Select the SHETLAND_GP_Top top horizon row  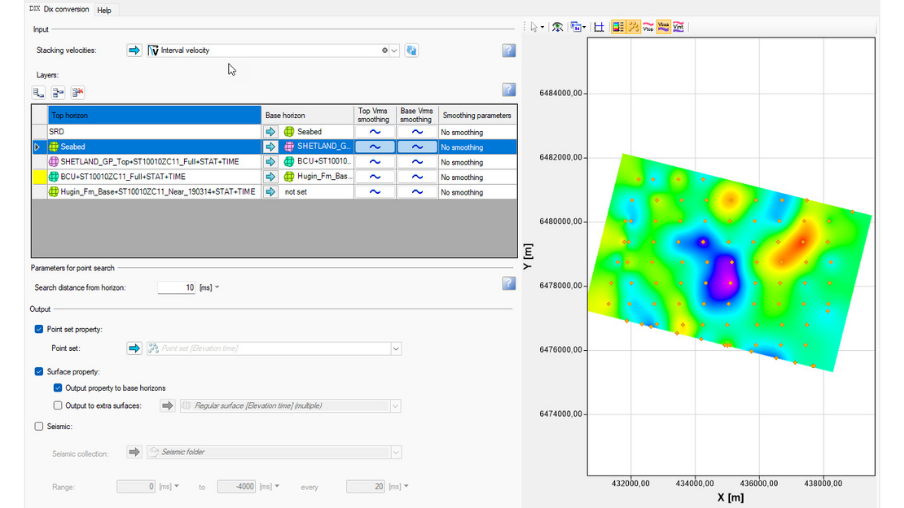[155, 162]
